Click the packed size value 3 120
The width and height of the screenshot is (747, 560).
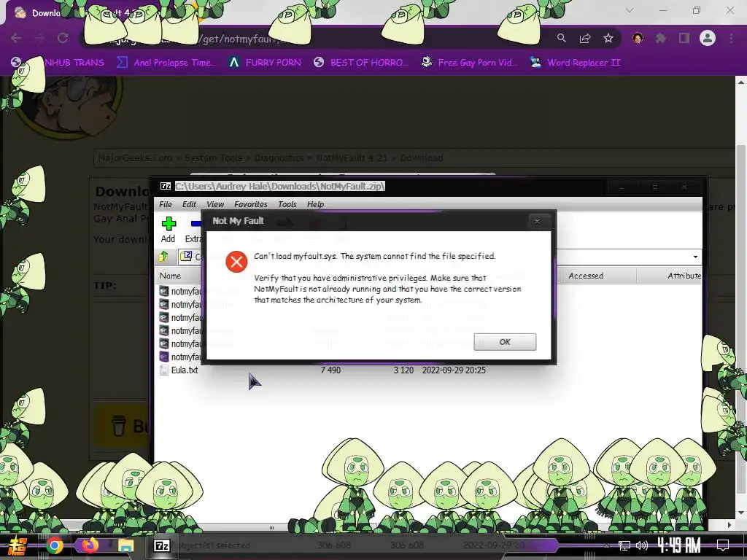(x=403, y=370)
